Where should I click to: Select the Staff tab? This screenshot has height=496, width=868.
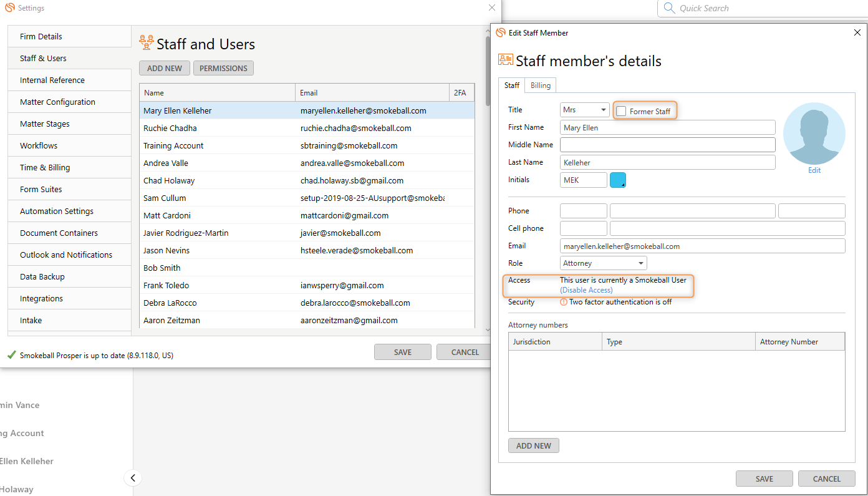point(512,85)
